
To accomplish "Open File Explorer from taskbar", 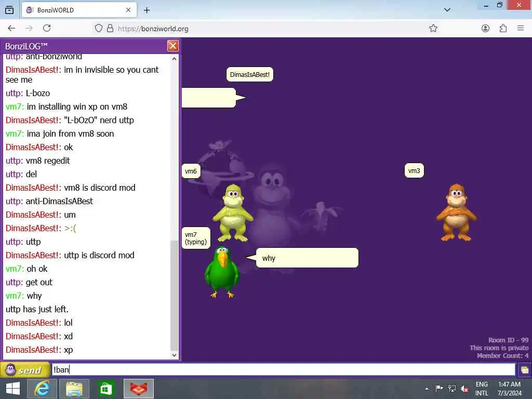I will point(74,389).
